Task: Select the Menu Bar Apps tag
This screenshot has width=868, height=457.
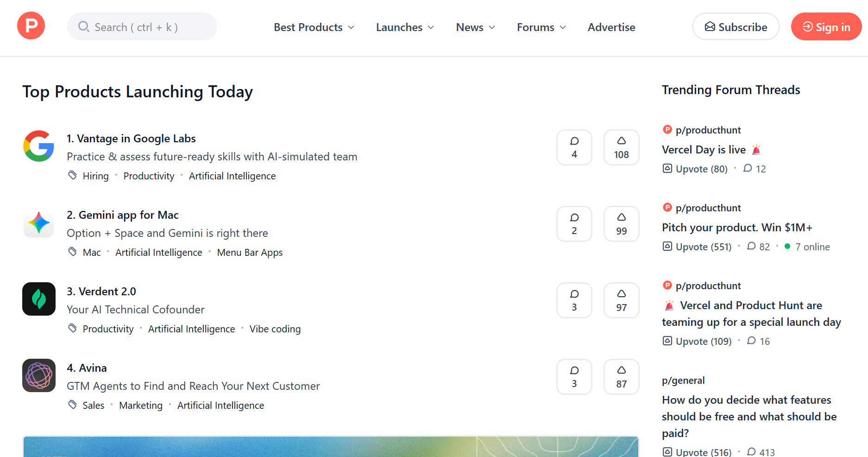Action: coord(250,253)
